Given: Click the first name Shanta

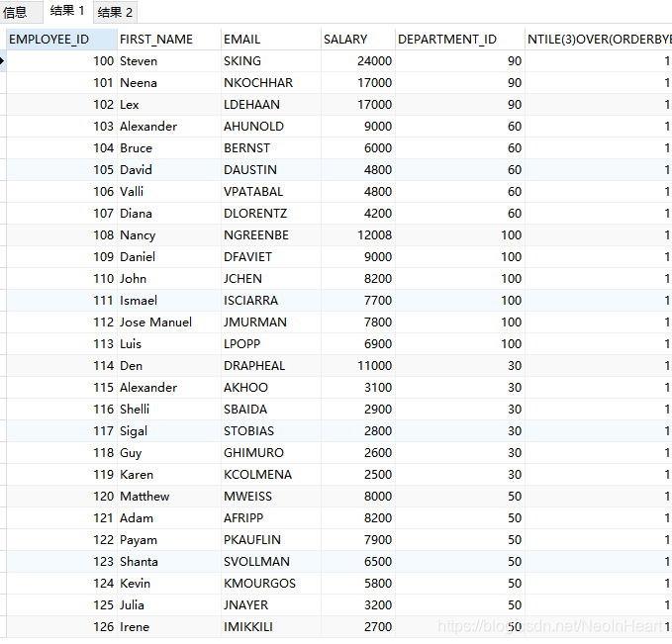Looking at the screenshot, I should [169, 562].
